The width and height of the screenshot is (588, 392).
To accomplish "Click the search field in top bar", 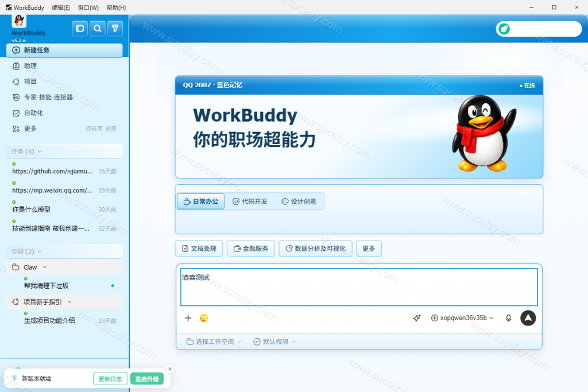I will pyautogui.click(x=539, y=29).
